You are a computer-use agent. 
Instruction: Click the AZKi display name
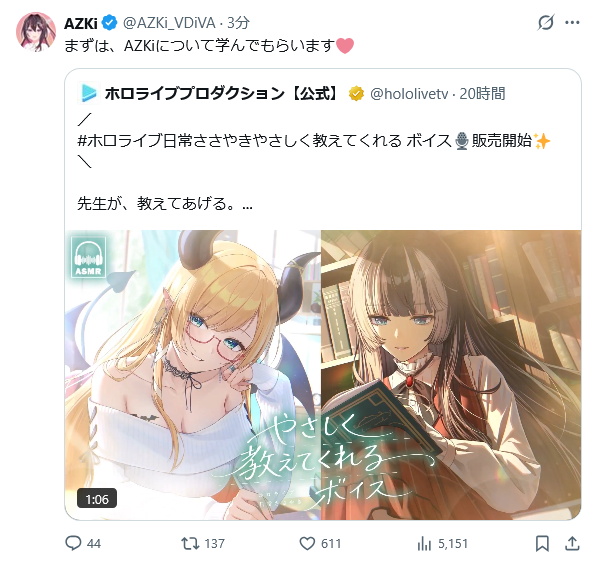pos(80,23)
